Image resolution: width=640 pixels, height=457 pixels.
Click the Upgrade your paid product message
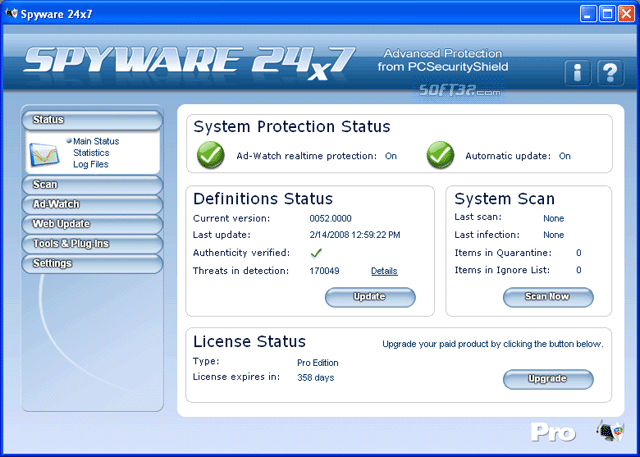pyautogui.click(x=493, y=344)
